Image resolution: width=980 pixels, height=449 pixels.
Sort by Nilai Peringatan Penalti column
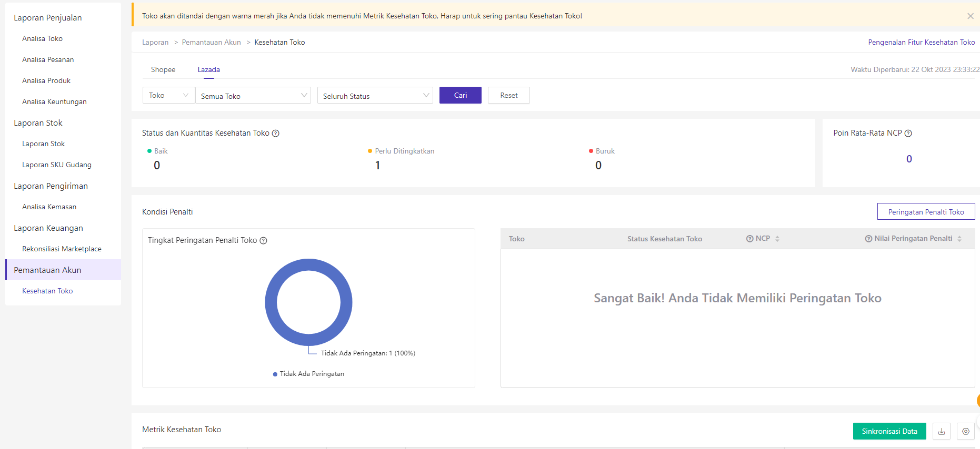[959, 239]
